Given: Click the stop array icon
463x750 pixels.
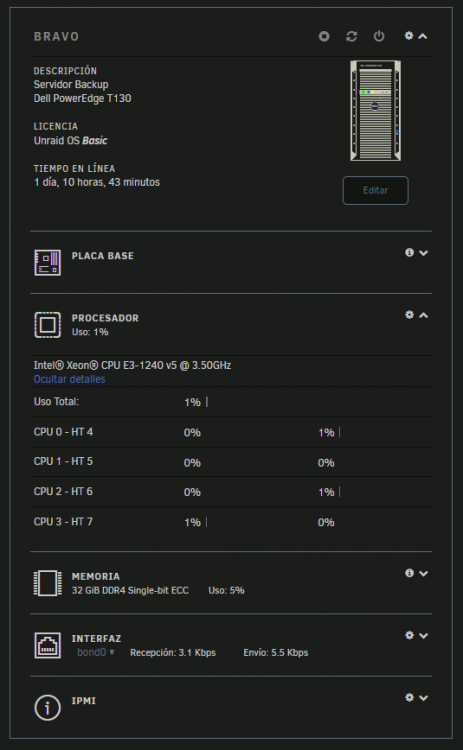Looking at the screenshot, I should 324,36.
